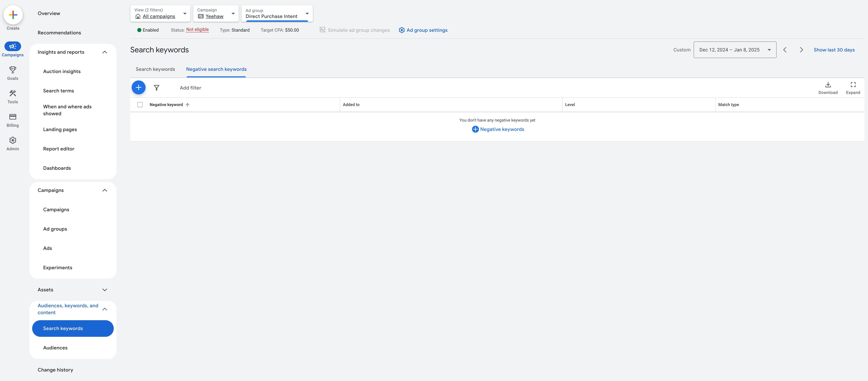Open Audiences in sidebar
This screenshot has height=381, width=868.
click(x=55, y=348)
